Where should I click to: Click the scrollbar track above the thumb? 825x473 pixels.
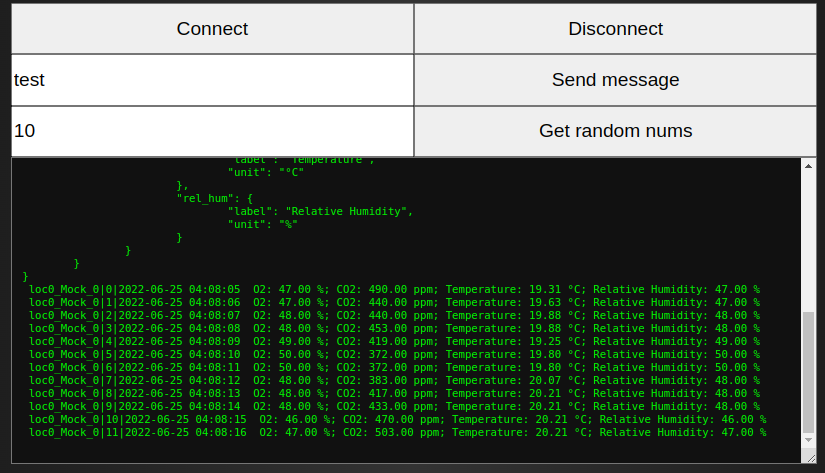(808, 242)
